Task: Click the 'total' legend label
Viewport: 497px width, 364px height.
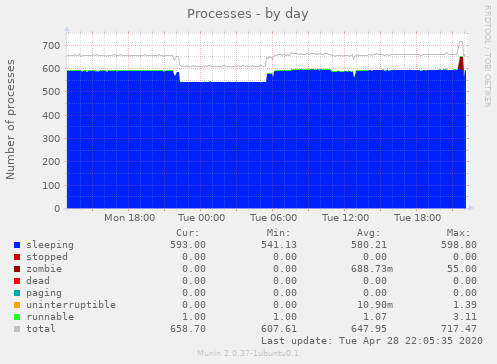Action: (41, 329)
